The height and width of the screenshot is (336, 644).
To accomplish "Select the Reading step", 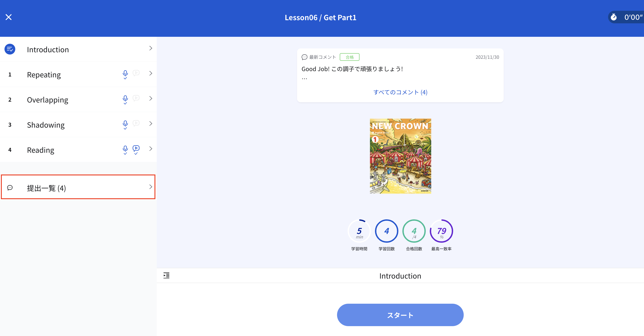I will pyautogui.click(x=78, y=150).
